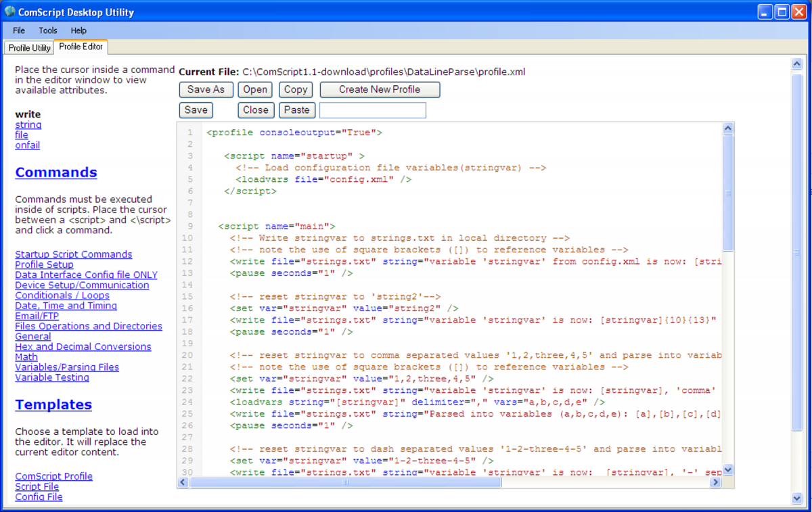Image resolution: width=812 pixels, height=512 pixels.
Task: Open the File menu
Action: coord(19,30)
